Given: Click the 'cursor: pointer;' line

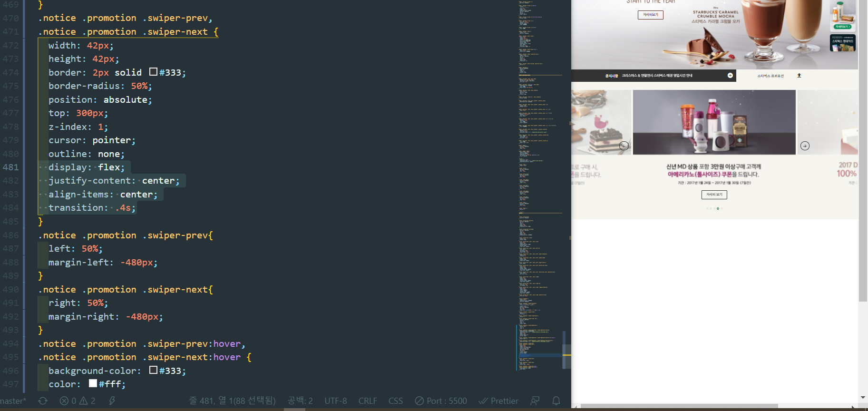Looking at the screenshot, I should point(92,140).
